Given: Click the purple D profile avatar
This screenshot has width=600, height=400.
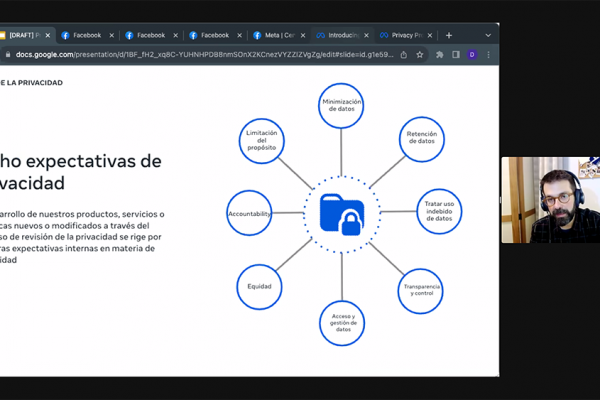Looking at the screenshot, I should [472, 55].
